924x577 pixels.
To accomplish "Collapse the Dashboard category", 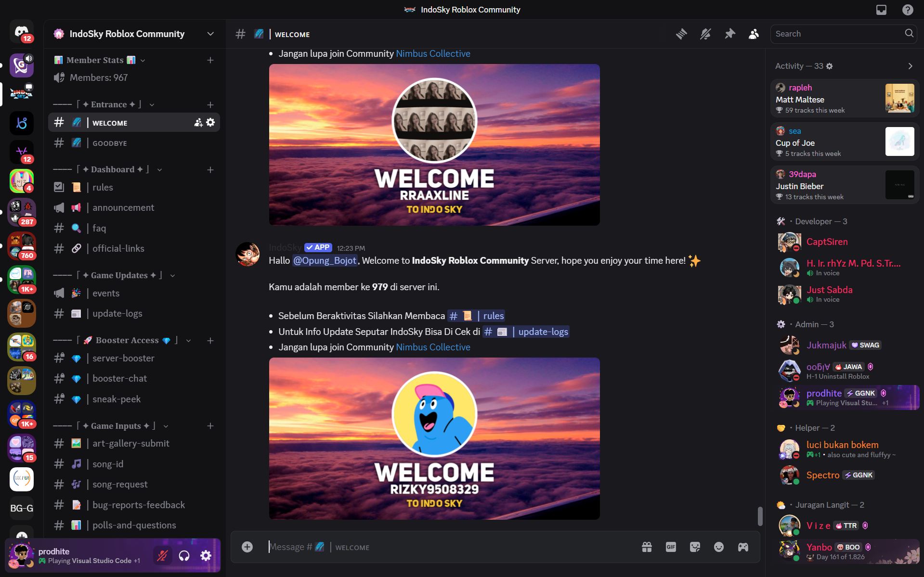I will pos(107,170).
